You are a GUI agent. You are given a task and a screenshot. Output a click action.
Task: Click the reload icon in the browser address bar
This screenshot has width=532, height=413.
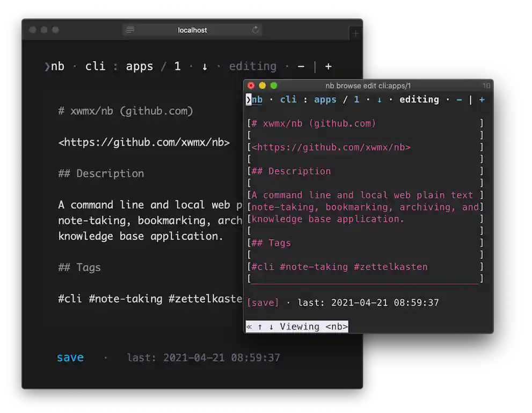(255, 30)
